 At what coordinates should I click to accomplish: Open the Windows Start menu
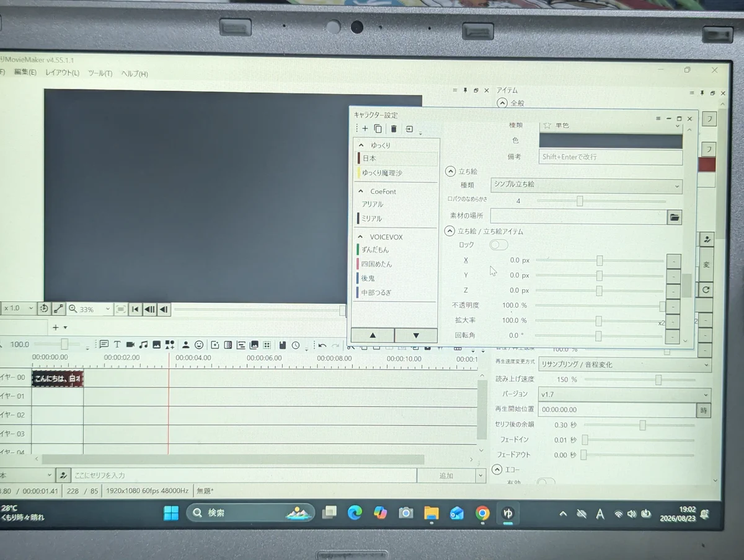pos(171,513)
